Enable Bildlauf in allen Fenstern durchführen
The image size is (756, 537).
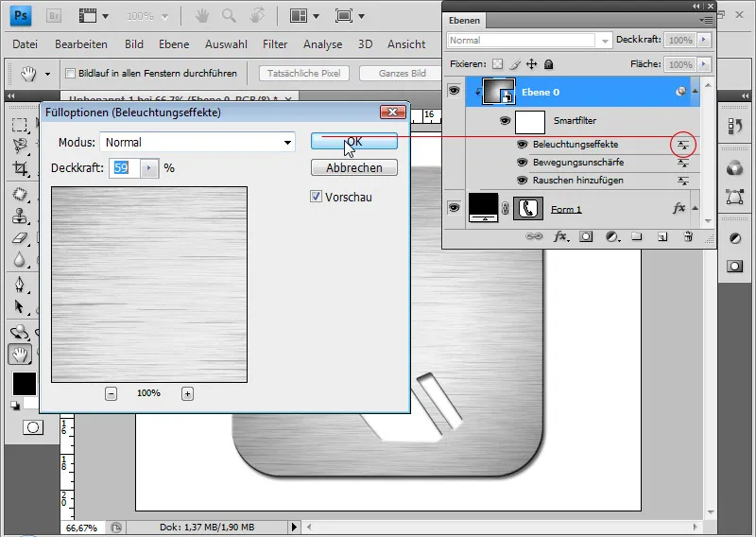point(70,74)
